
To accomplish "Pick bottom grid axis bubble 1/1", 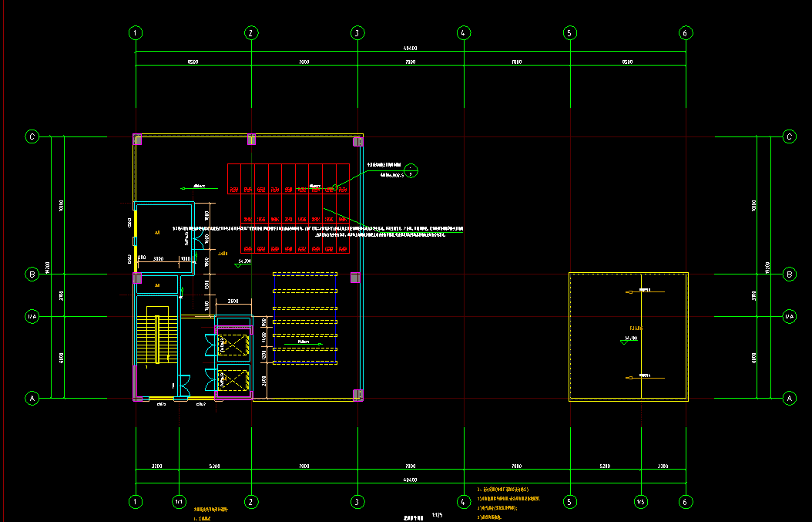I will [x=179, y=501].
